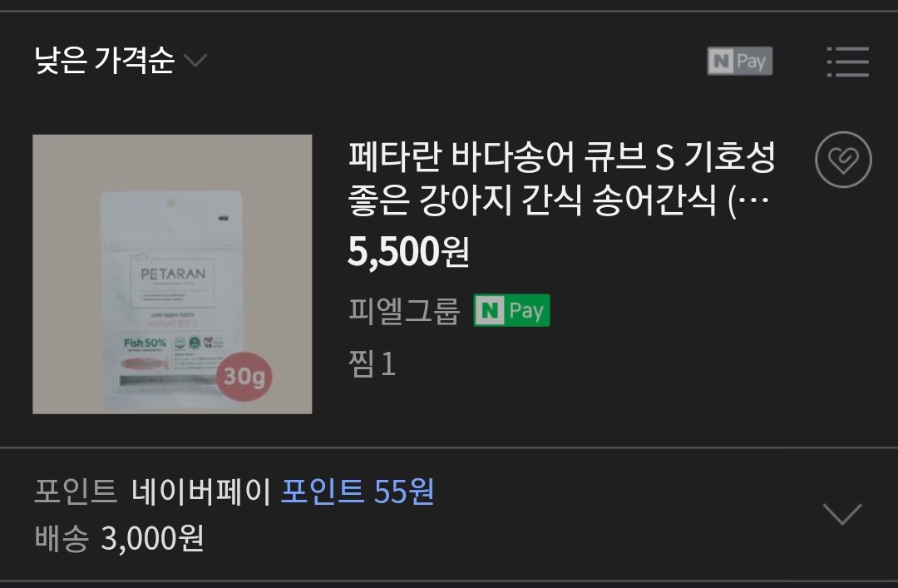
Task: Click the PETARAN logo on package image
Action: [x=173, y=274]
